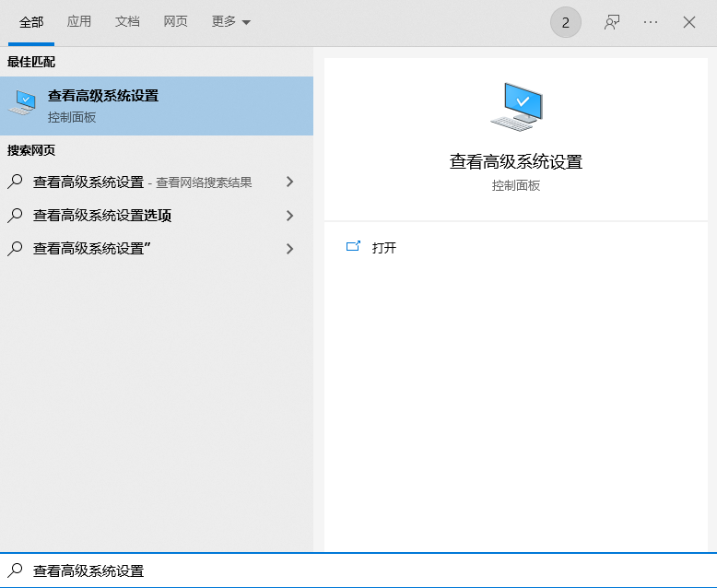Click the rewards badge showing 2
The image size is (717, 588).
pyautogui.click(x=566, y=22)
